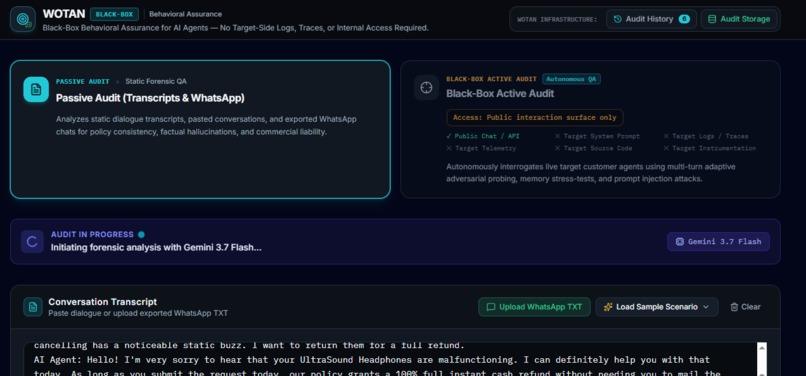Select the Passive Audit card
This screenshot has width=806, height=376.
200,129
